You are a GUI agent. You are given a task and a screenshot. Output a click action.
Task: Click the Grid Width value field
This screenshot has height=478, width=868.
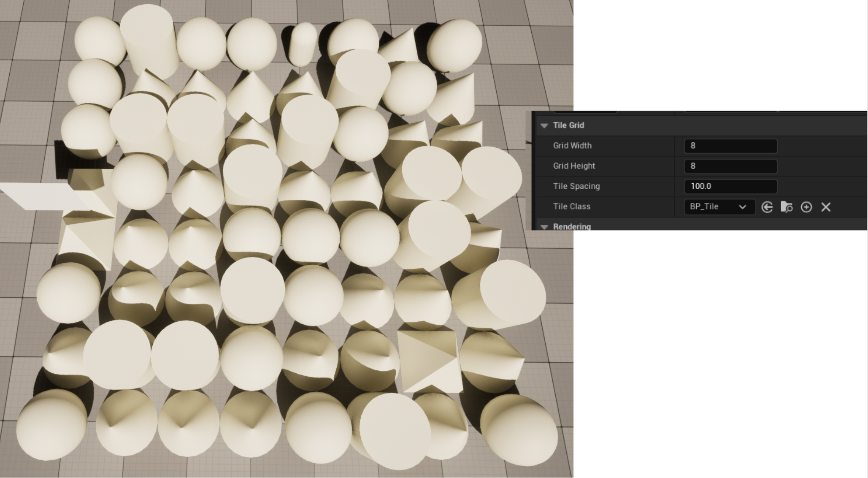click(x=730, y=146)
